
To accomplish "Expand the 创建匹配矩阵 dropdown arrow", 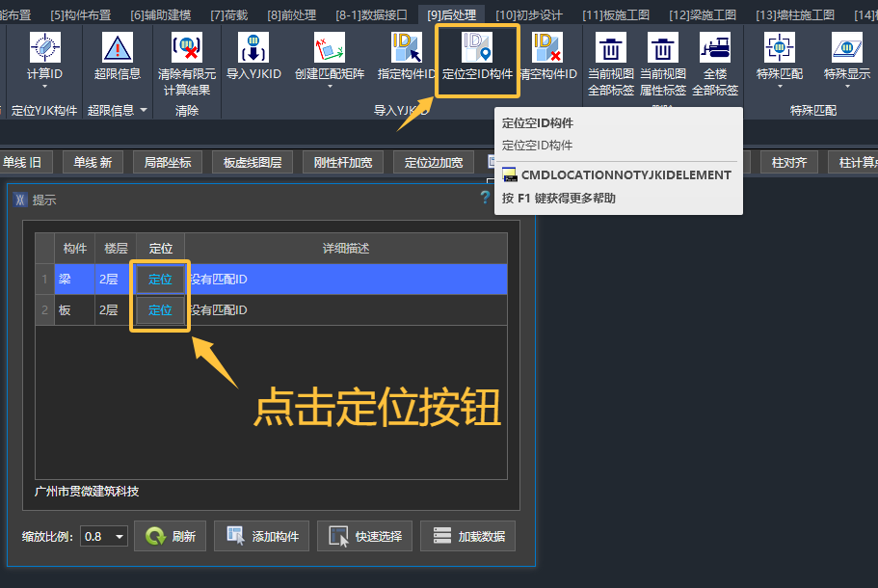I will tap(330, 87).
